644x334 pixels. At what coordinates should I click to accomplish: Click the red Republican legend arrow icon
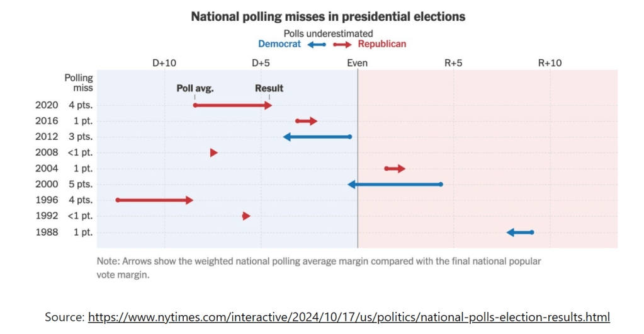click(x=343, y=44)
